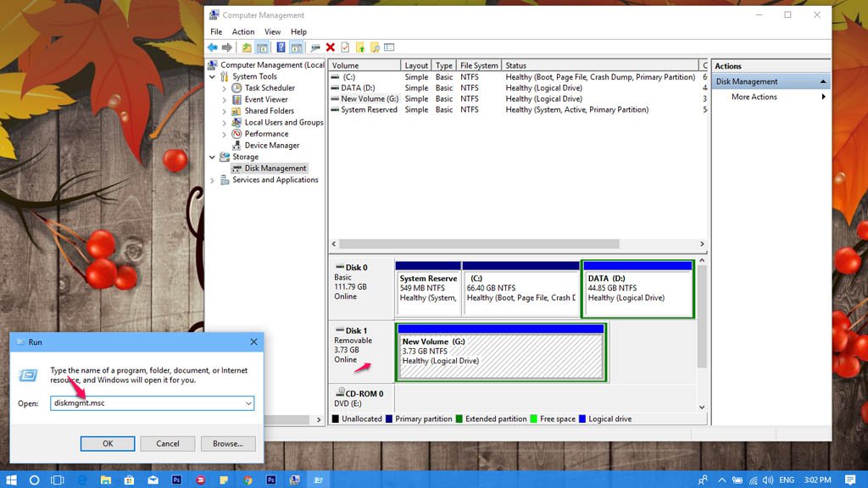
Task: Expand the Performance node
Action: (x=224, y=134)
